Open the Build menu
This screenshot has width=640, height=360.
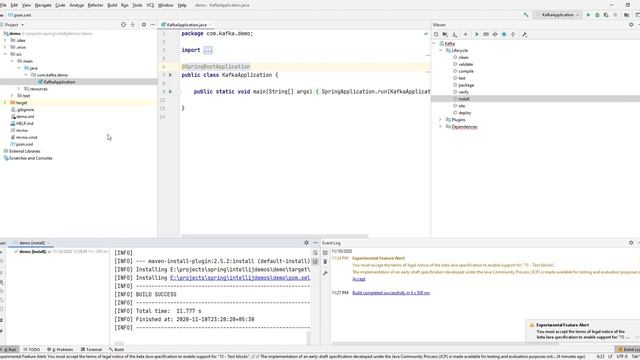pyautogui.click(x=112, y=5)
